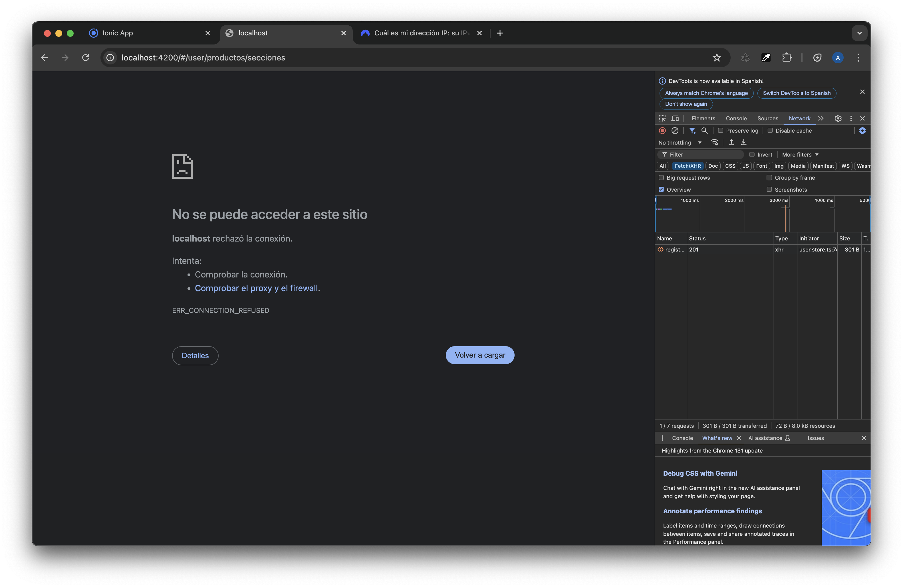
Task: Open the DevTools settings gear
Action: click(x=838, y=118)
